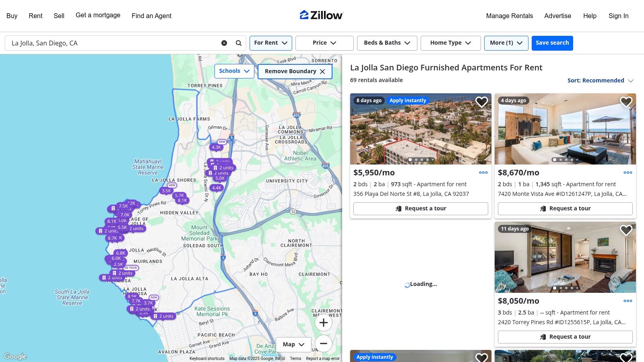This screenshot has height=362, width=644.
Task: Open Find an Agent menu
Action: 151,16
